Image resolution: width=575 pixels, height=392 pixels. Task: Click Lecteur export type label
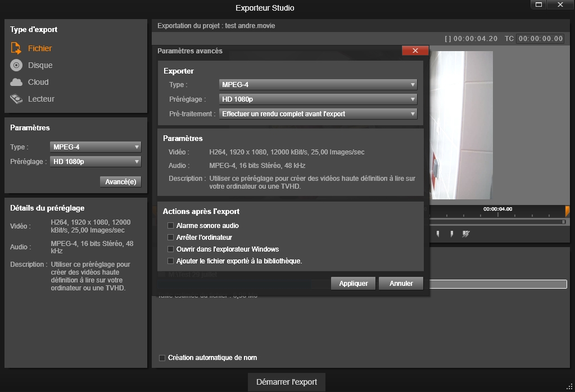pos(41,99)
